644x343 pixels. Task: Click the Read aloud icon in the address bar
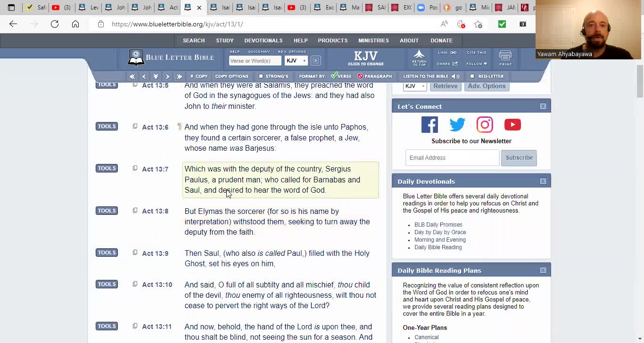444,24
